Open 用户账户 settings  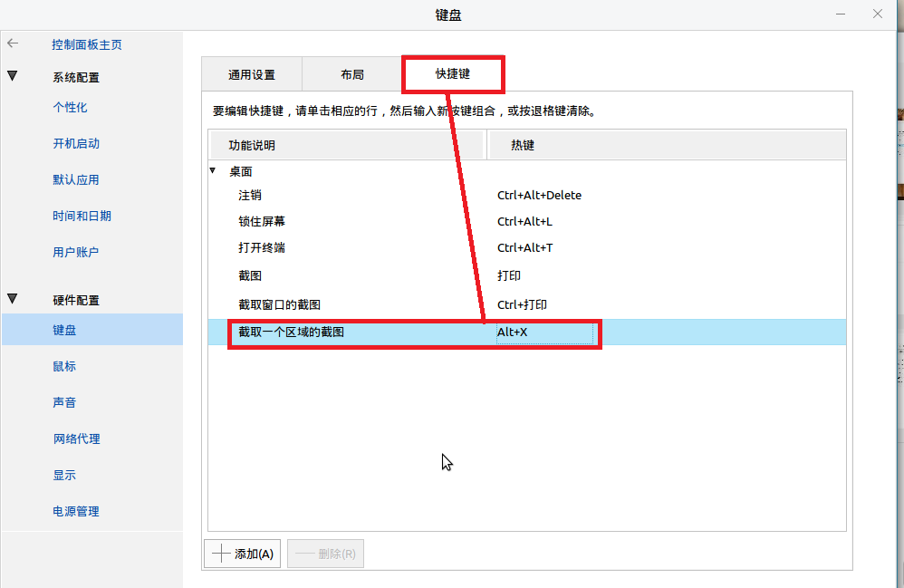76,253
